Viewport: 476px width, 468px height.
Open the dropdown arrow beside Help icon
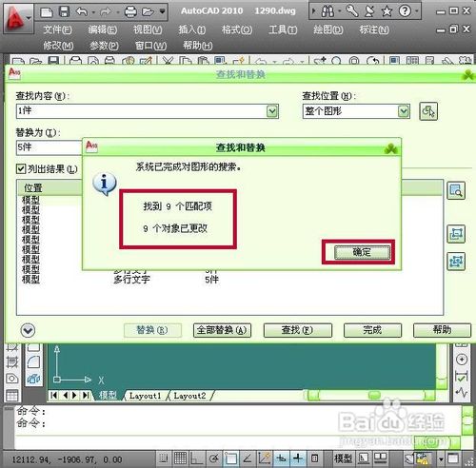pos(416,11)
